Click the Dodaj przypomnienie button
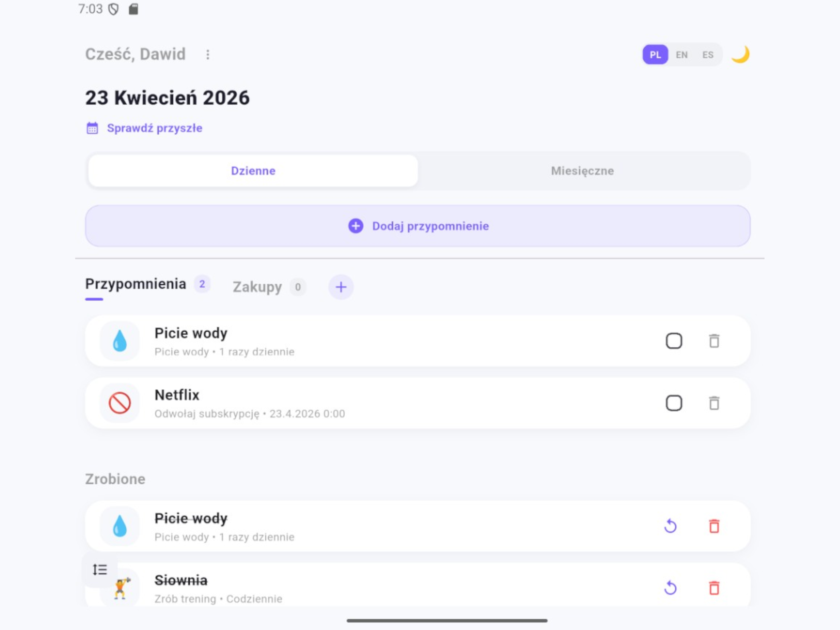The image size is (840, 630). coord(418,226)
